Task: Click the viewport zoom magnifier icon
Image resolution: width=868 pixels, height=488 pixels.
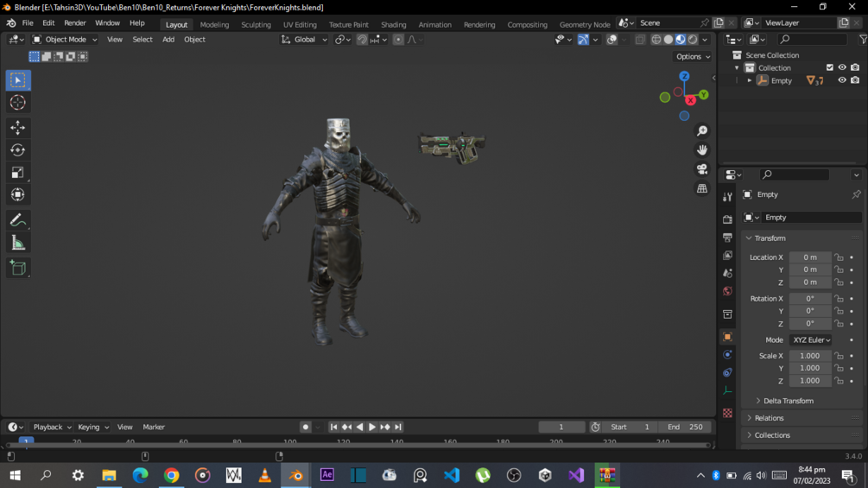Action: point(702,131)
